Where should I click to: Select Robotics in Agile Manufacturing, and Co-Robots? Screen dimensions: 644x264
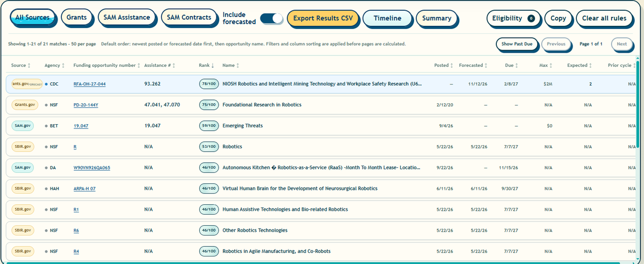tap(277, 252)
